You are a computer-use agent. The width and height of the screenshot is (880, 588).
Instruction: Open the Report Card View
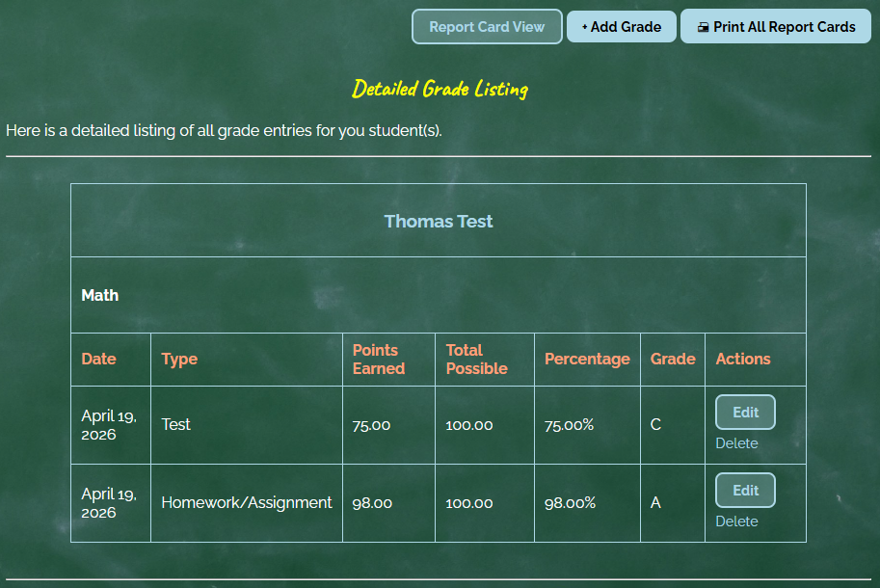tap(487, 27)
